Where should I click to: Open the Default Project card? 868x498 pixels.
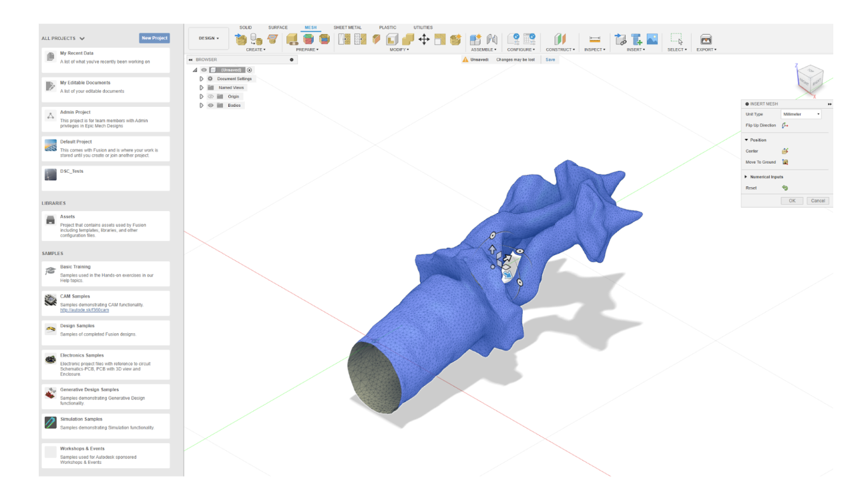105,148
